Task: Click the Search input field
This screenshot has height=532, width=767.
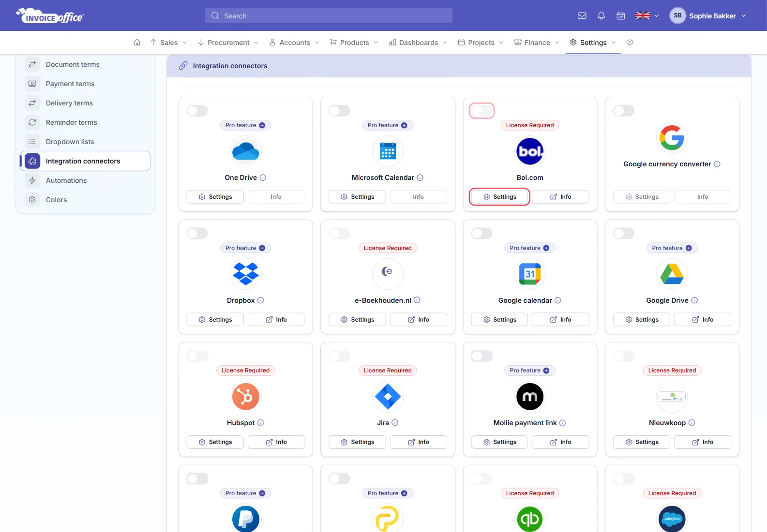Action: 329,15
